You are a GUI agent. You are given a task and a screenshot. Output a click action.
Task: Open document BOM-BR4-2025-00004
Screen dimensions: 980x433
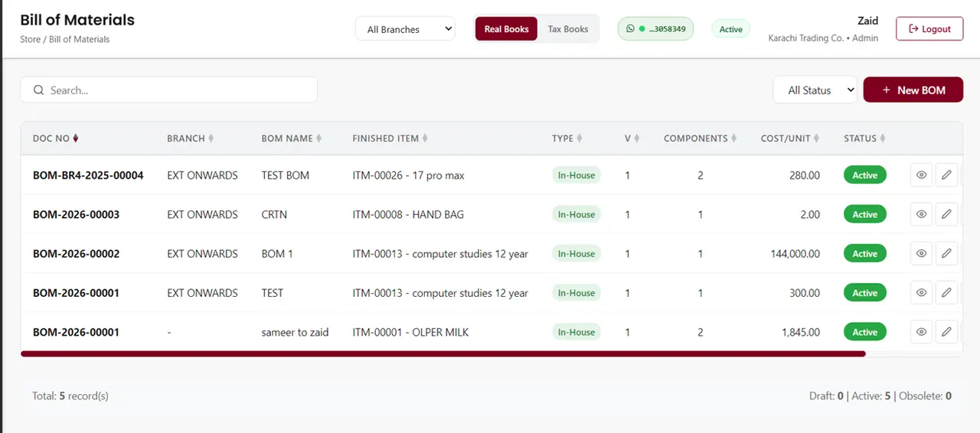pyautogui.click(x=88, y=175)
